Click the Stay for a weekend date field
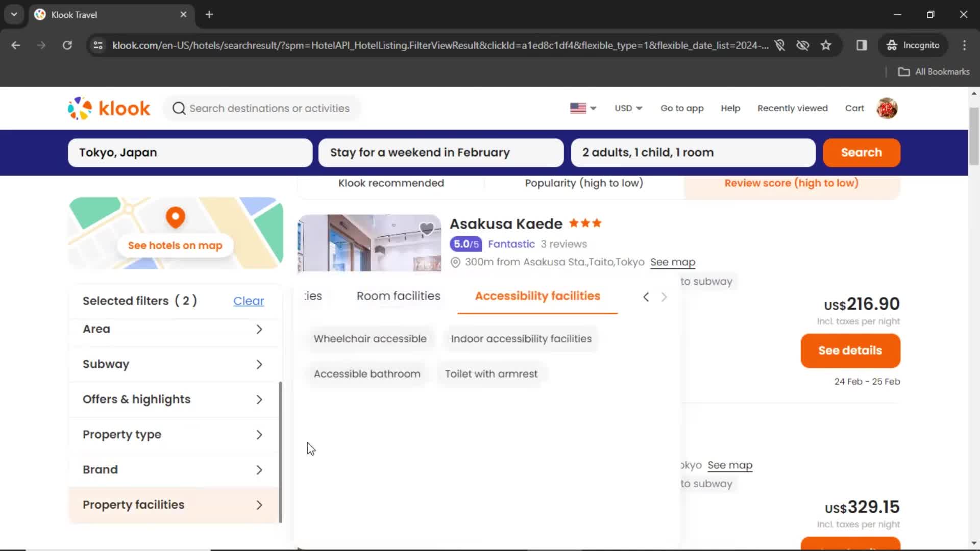Screen dimensions: 980x551 [x=441, y=153]
